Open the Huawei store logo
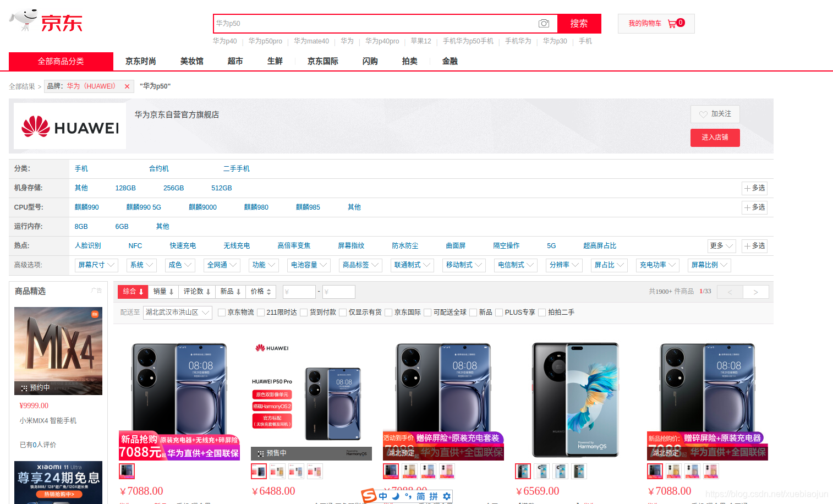Viewport: 833px width, 504px height. click(70, 126)
